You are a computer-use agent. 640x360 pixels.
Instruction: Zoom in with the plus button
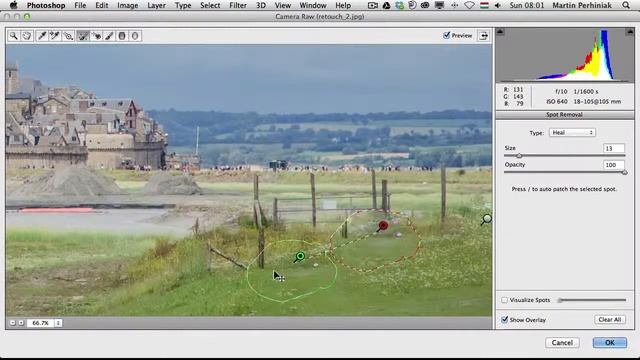21,323
